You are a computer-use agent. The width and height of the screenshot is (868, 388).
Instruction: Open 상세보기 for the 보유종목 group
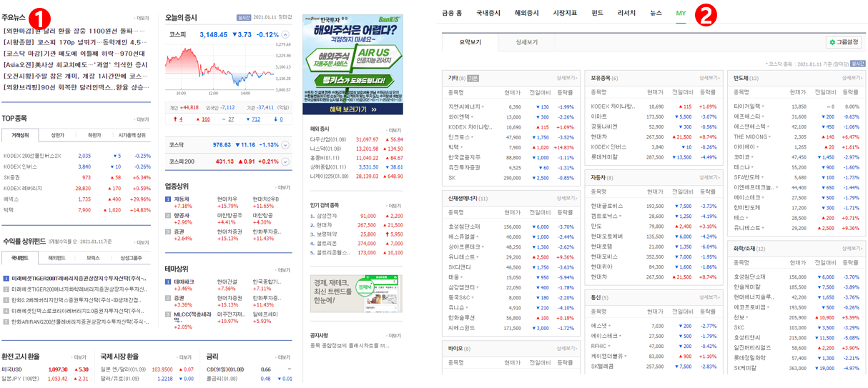pos(709,78)
